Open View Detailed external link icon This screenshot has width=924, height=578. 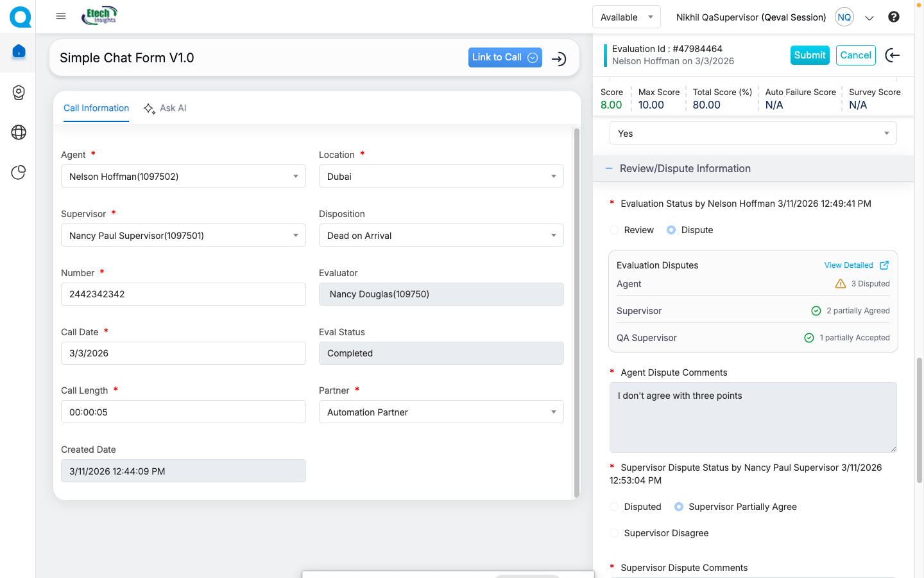pos(884,265)
